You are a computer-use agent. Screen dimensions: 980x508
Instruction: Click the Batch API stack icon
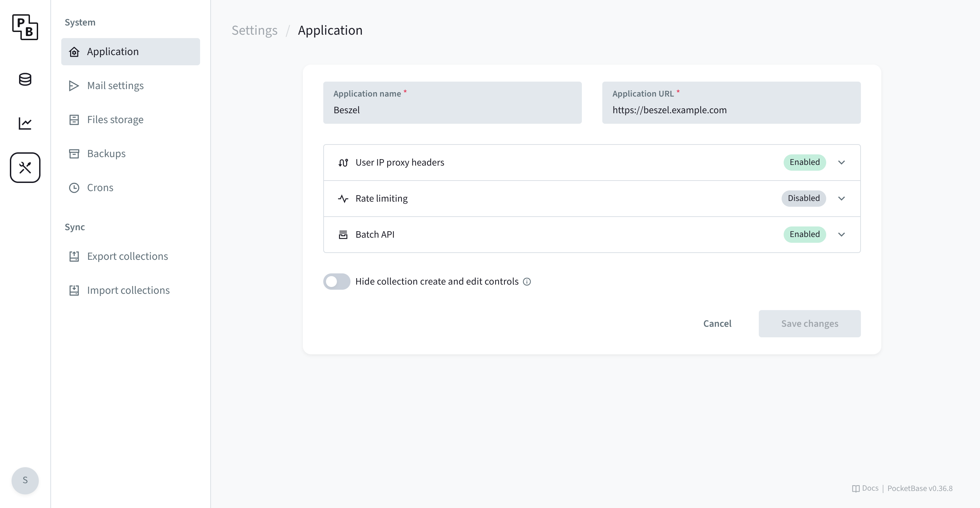(x=343, y=235)
